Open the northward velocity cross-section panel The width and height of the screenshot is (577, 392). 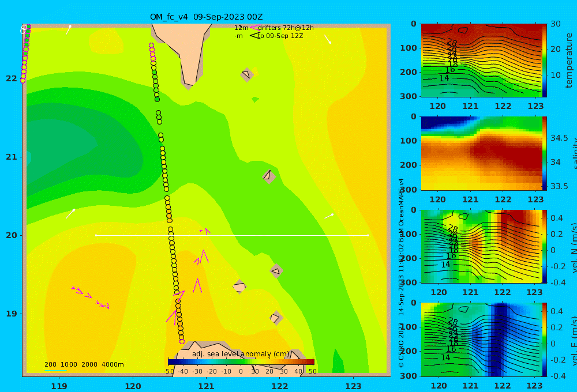tap(481, 246)
